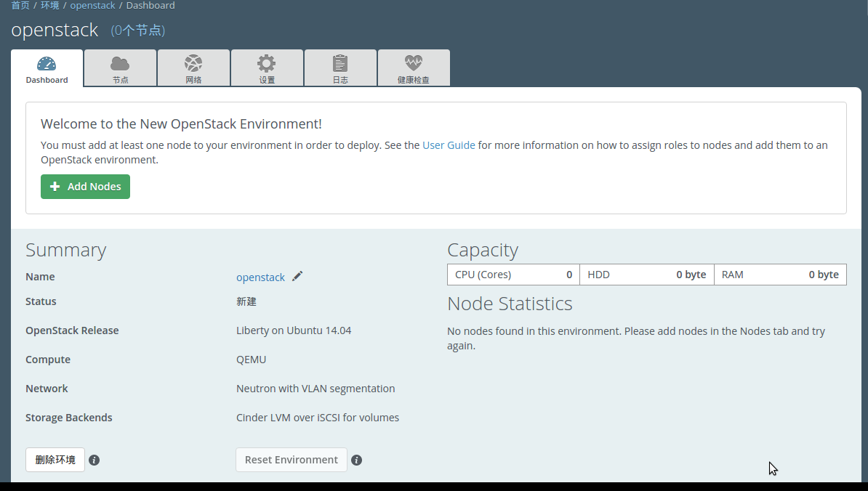Open openstack breadcrumb link
Viewport: 868px width, 491px height.
pos(92,6)
